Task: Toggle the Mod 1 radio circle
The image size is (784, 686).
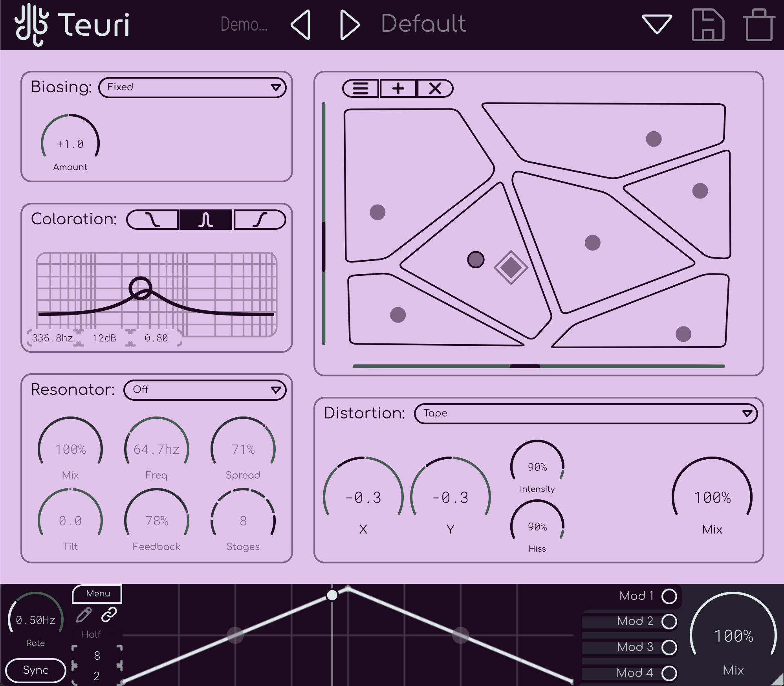Action: point(669,596)
